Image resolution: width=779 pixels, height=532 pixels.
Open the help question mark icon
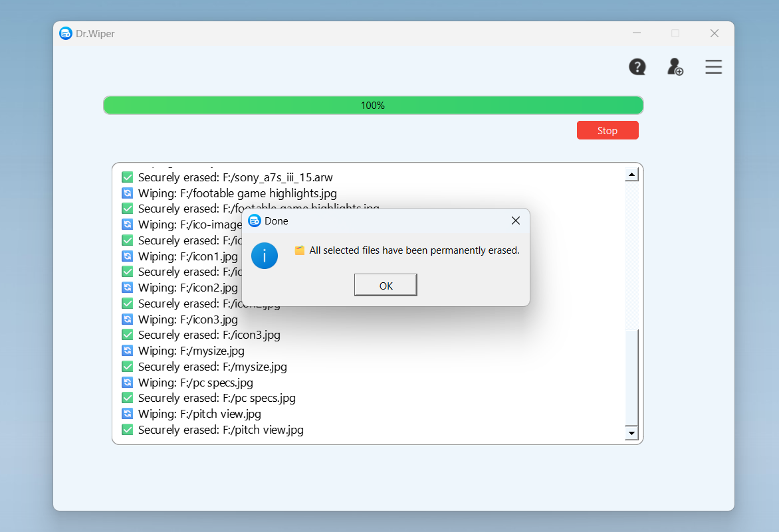(637, 67)
